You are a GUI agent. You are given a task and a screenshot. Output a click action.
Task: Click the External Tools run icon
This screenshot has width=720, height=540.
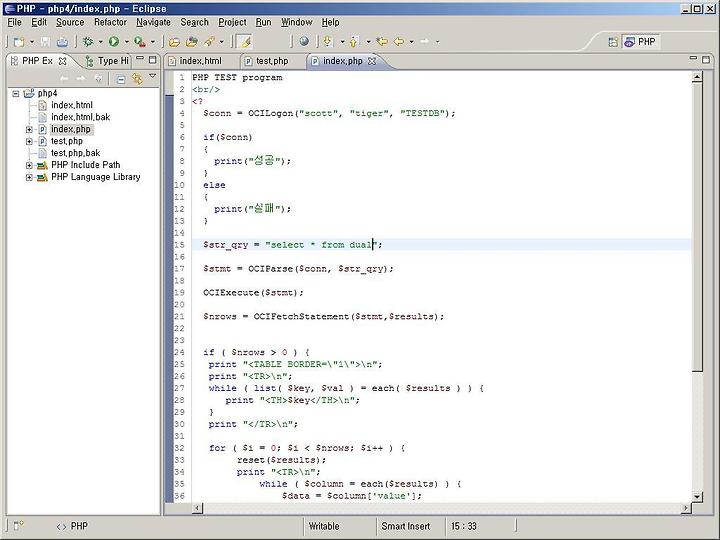(140, 42)
